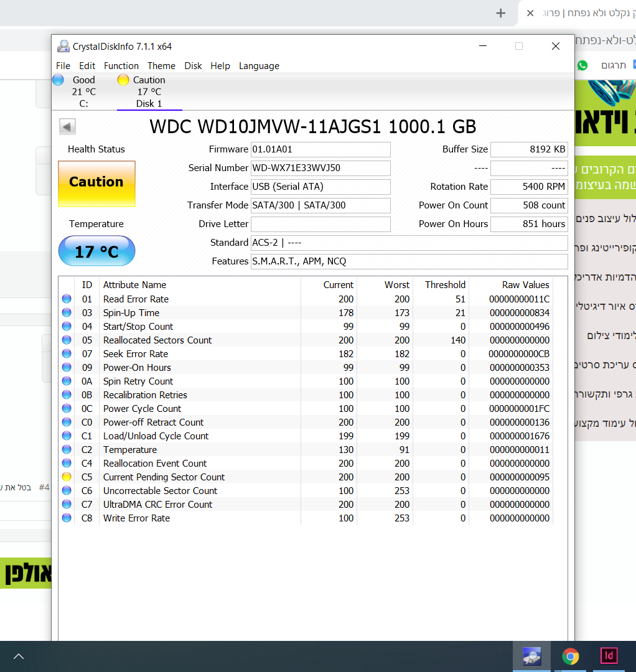Viewport: 636px width, 672px height.
Task: Open Adobe InDesign from the taskbar
Action: pos(609,656)
